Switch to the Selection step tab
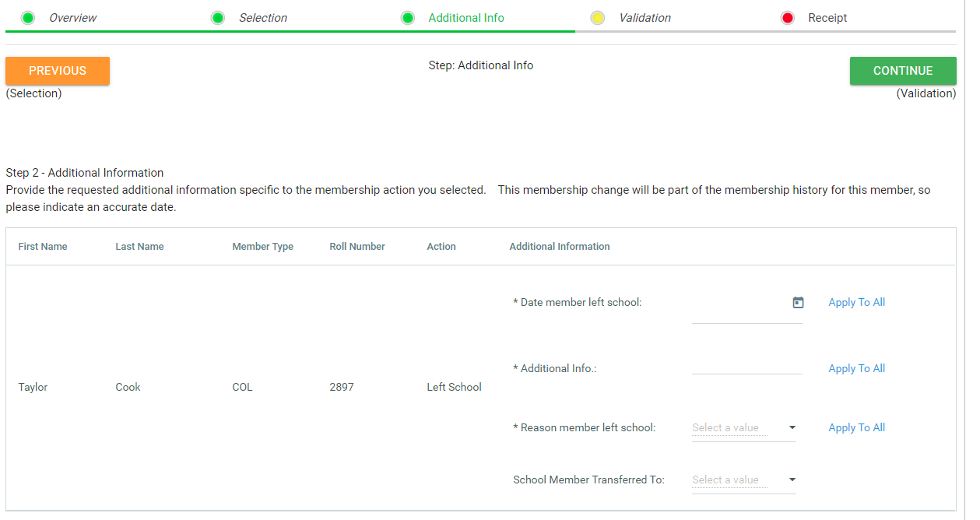The height and width of the screenshot is (520, 980). pyautogui.click(x=263, y=18)
